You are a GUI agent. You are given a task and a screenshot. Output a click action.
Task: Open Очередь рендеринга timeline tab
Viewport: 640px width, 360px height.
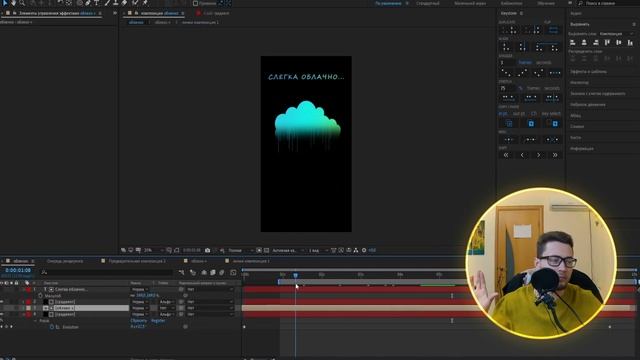pyautogui.click(x=64, y=261)
